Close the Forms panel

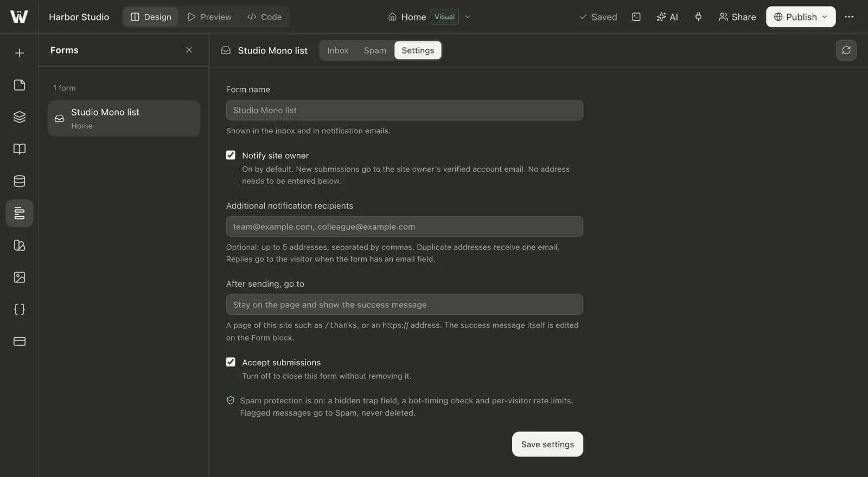click(189, 50)
